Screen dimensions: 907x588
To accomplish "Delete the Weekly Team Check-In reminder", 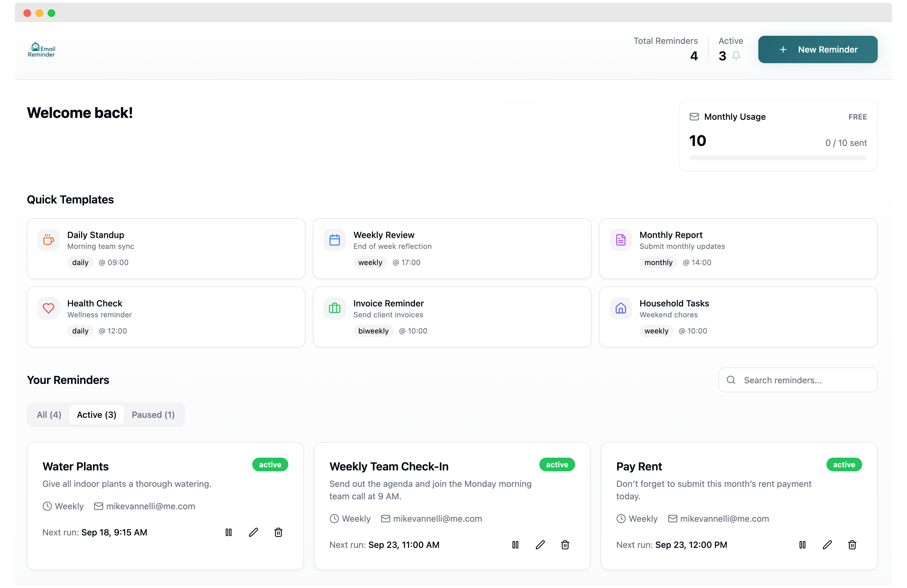I will 565,544.
